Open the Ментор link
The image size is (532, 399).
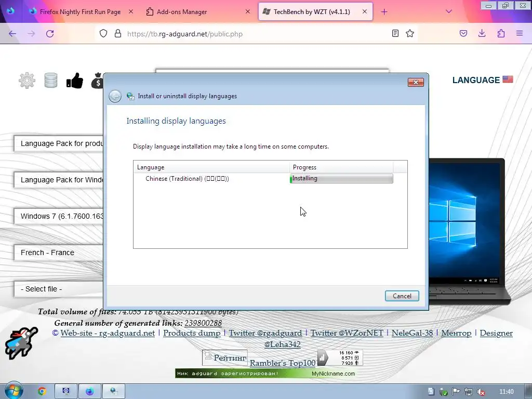tap(456, 333)
